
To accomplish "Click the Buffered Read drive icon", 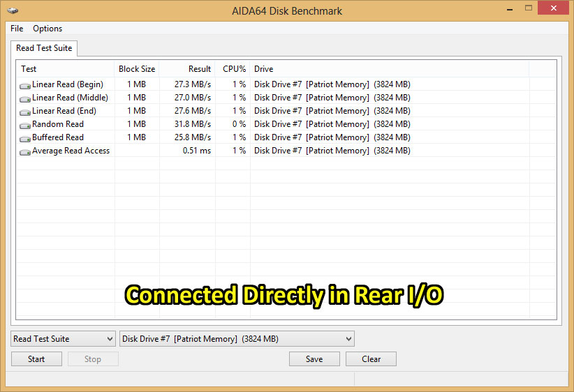I will pos(25,139).
